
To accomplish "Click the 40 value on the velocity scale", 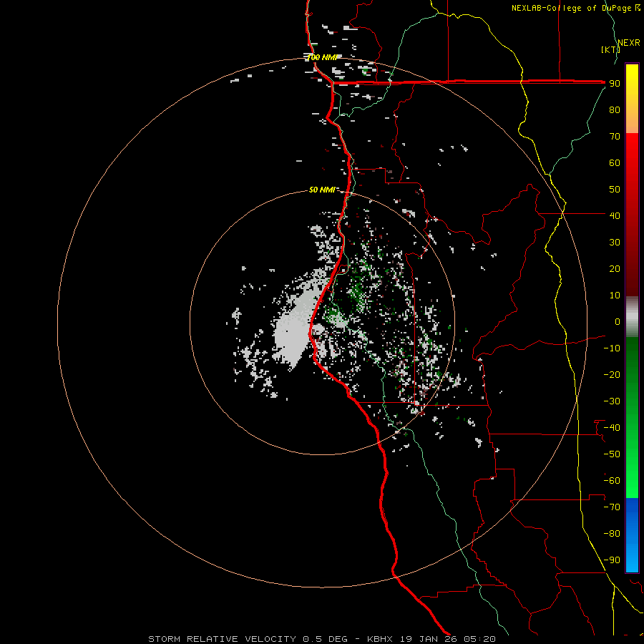I will click(x=615, y=216).
